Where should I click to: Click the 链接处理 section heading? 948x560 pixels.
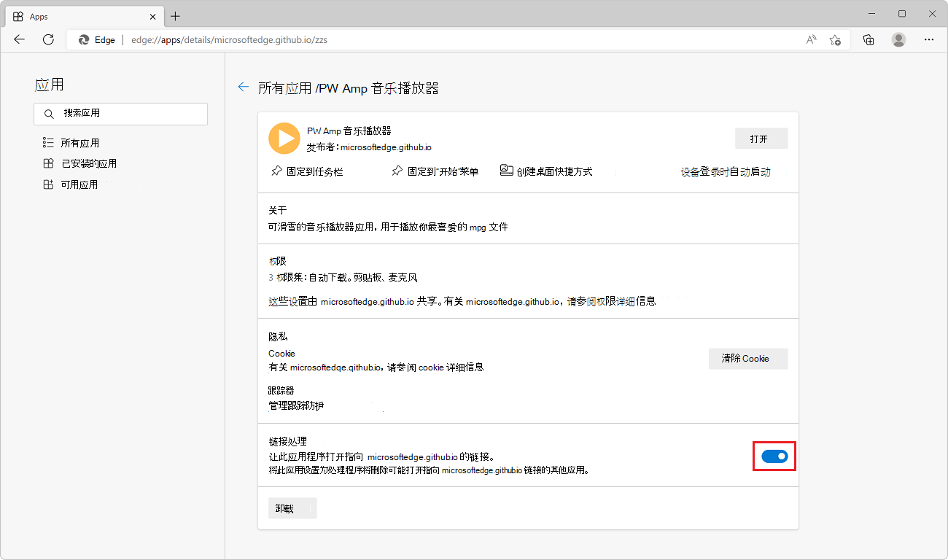pyautogui.click(x=287, y=441)
